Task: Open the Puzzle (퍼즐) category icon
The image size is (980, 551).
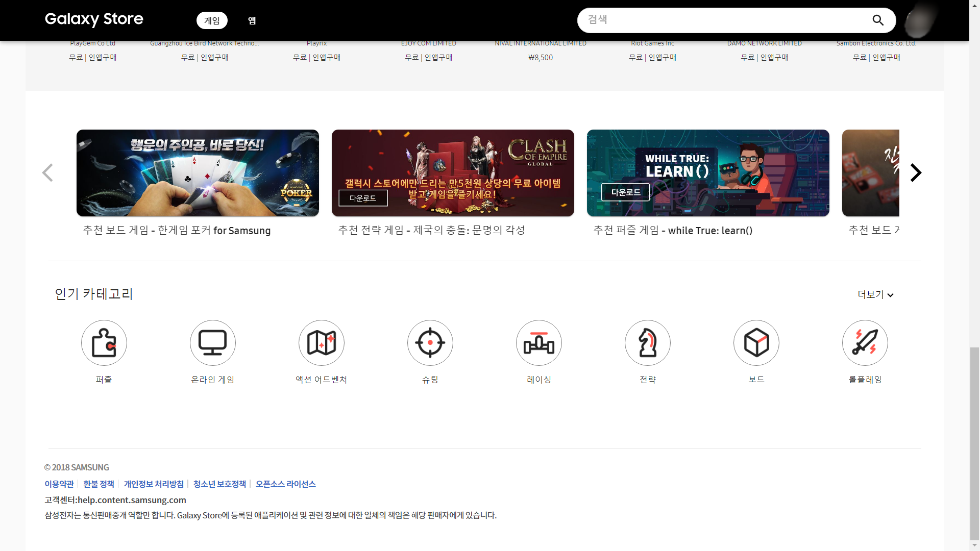Action: pyautogui.click(x=104, y=343)
